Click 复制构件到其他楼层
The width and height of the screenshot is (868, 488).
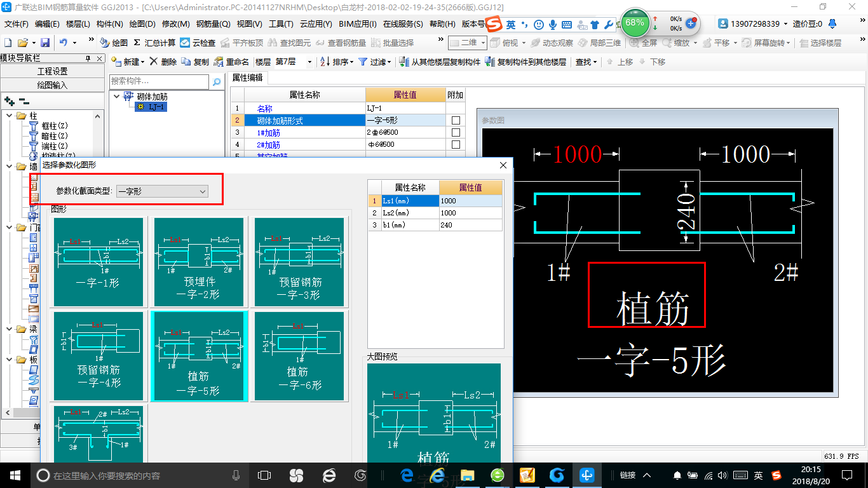pyautogui.click(x=526, y=62)
